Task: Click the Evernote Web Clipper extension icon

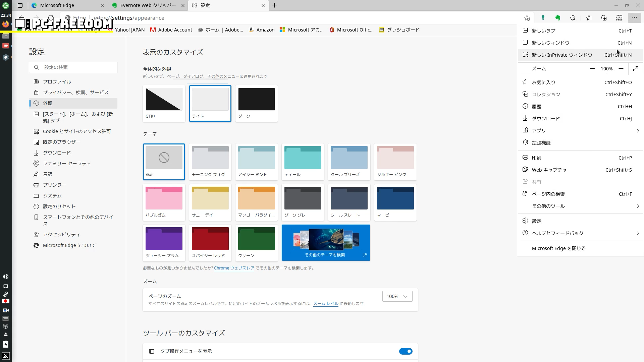Action: (x=558, y=18)
